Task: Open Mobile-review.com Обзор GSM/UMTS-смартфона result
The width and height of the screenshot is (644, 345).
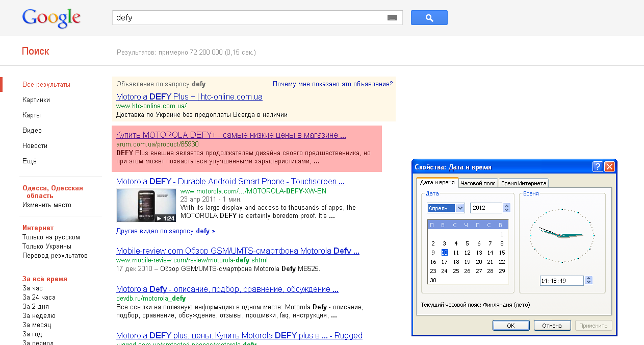Action: [x=238, y=251]
